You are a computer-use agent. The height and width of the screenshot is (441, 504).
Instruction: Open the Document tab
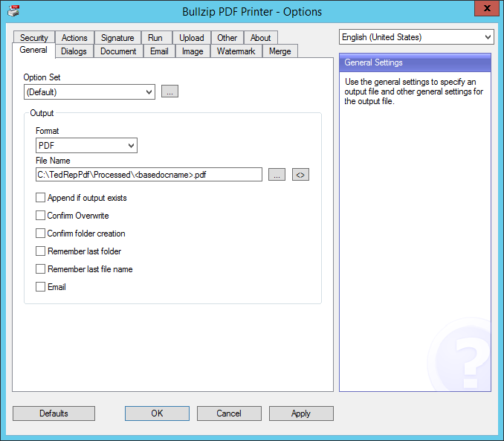point(118,51)
